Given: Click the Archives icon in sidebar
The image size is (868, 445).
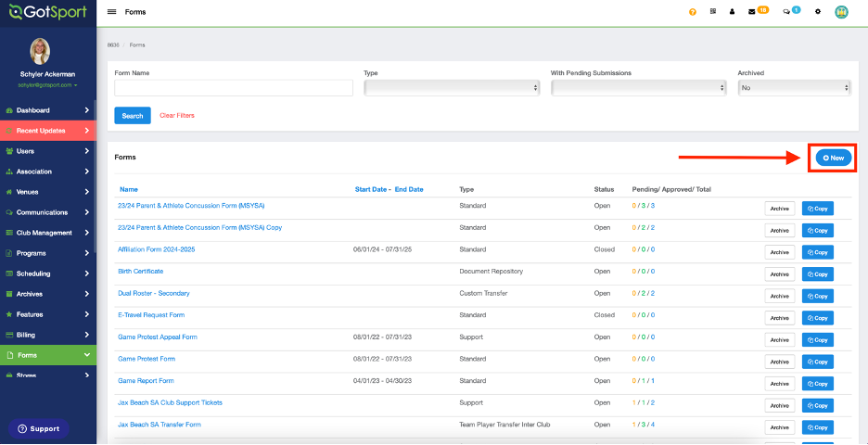Looking at the screenshot, I should [9, 294].
